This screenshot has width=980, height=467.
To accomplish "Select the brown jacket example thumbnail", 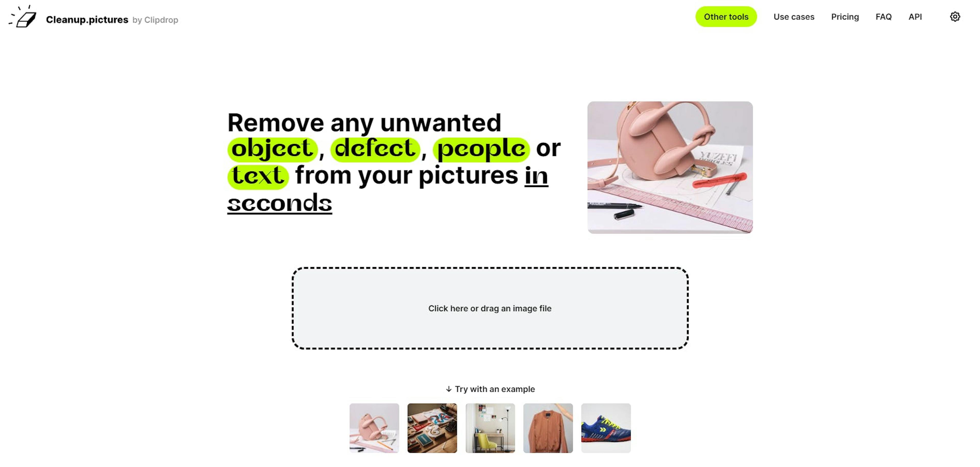I will (x=548, y=428).
